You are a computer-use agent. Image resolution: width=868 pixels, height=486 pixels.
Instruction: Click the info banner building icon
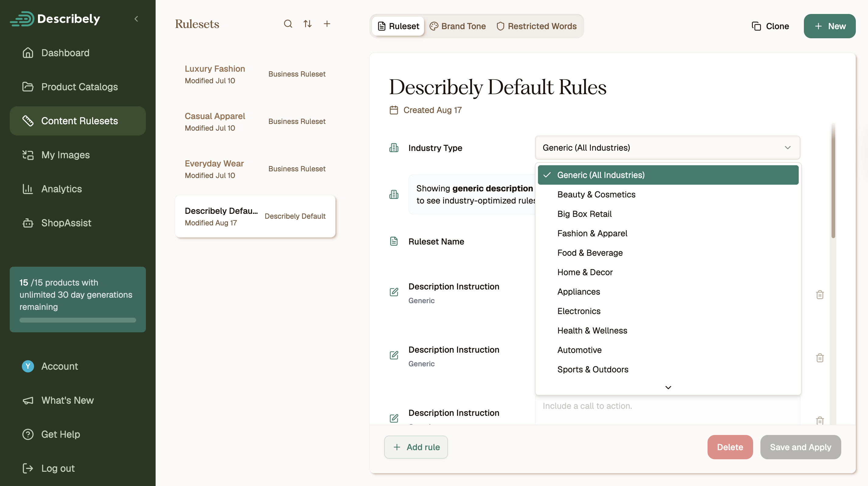tap(394, 195)
